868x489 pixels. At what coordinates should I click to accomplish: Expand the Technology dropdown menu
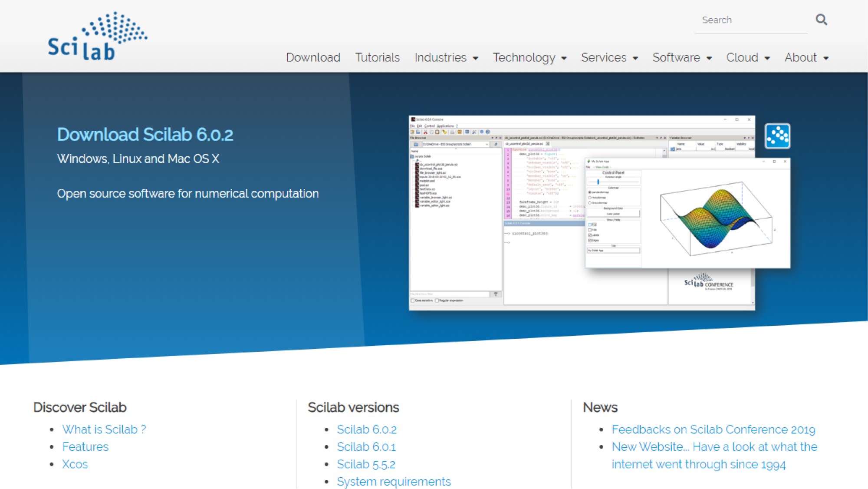529,57
